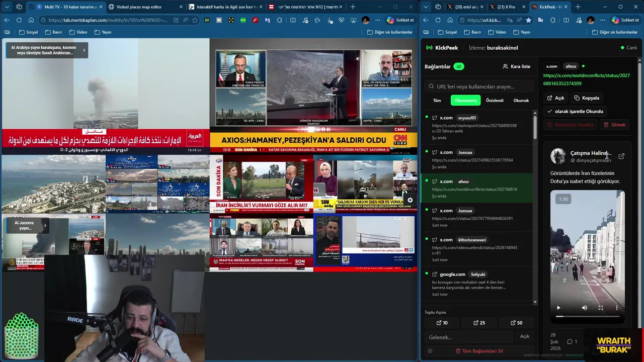Select the Tüm filter tab
The height and width of the screenshot is (362, 644).
437,101
